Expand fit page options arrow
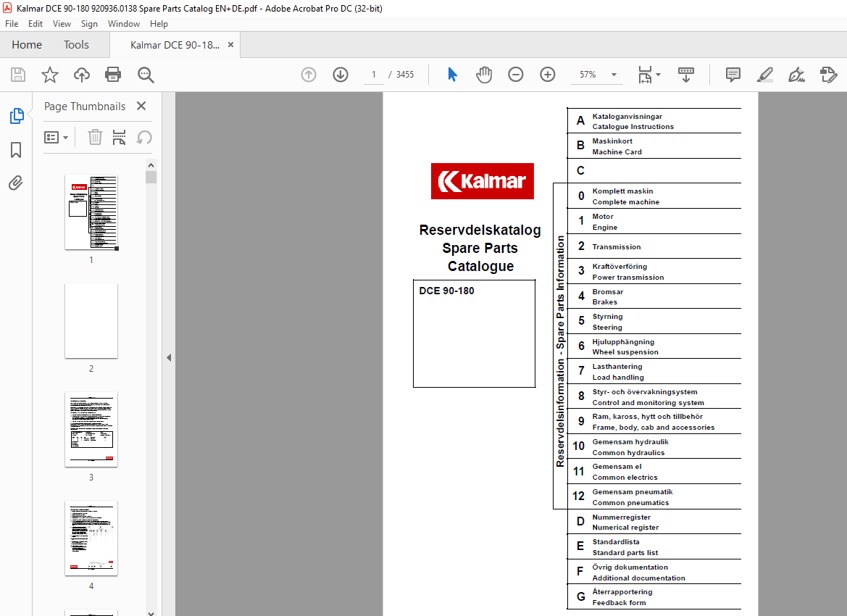Image resolution: width=847 pixels, height=616 pixels. [658, 75]
